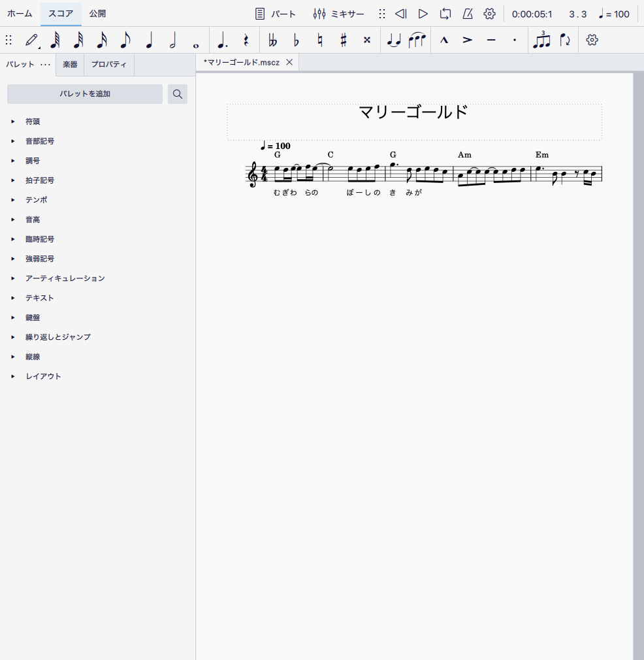The width and height of the screenshot is (644, 660).
Task: Apply natural accidental
Action: tap(320, 40)
